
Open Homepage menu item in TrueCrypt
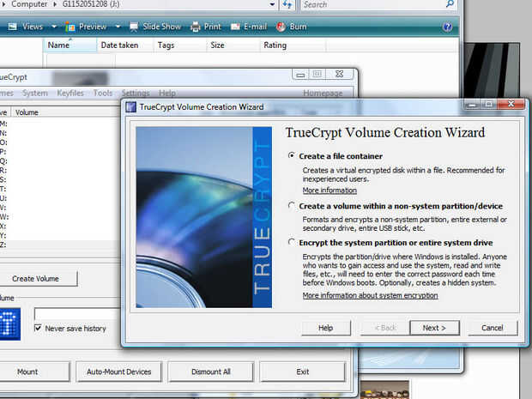(323, 93)
